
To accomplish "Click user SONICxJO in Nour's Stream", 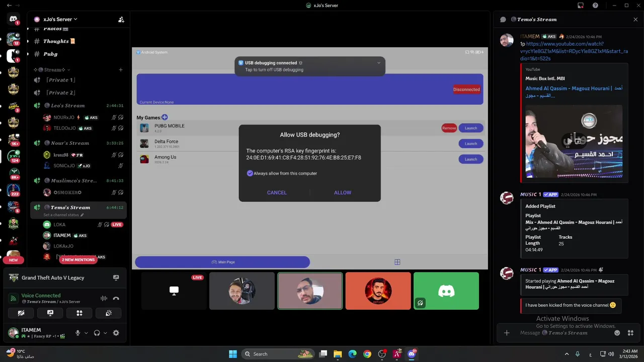I will point(64,166).
